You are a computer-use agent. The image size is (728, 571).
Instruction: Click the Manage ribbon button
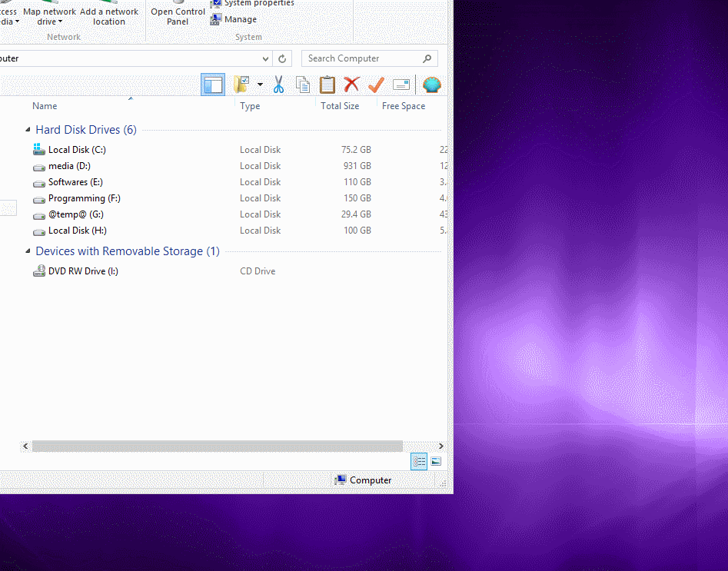[x=233, y=19]
